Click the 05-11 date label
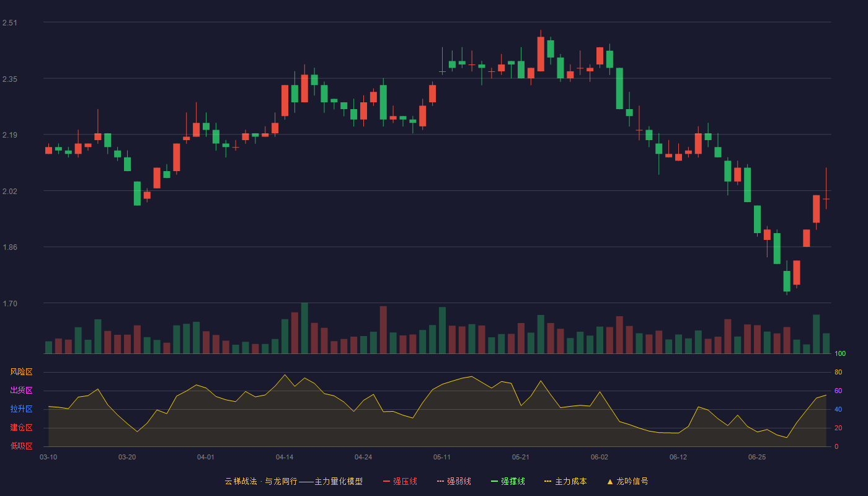 point(442,457)
